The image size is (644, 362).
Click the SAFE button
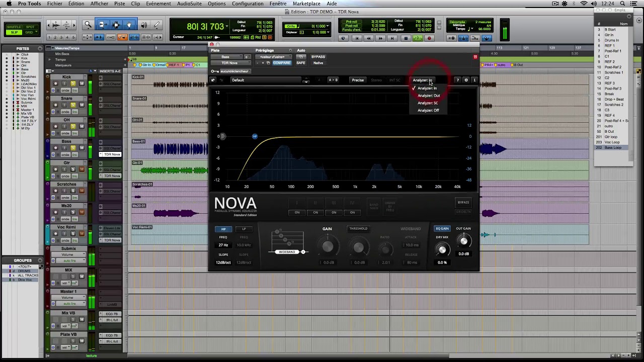coord(301,63)
